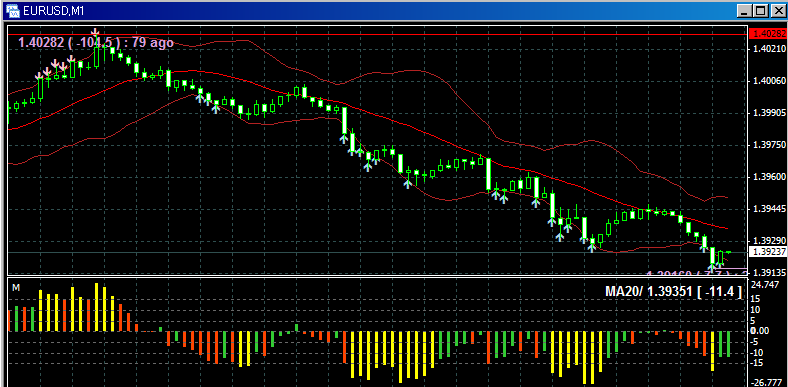
Task: Click the 1.40210 price axis label
Action: [767, 49]
